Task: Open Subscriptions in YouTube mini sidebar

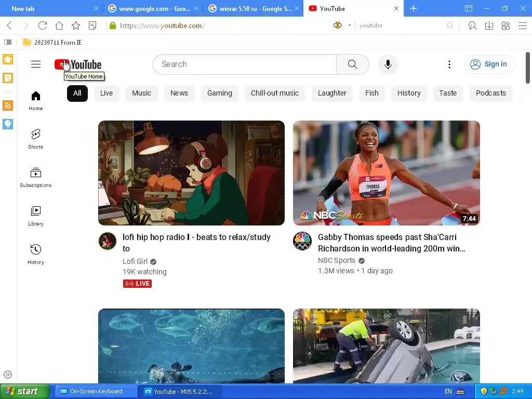Action: pyautogui.click(x=36, y=178)
